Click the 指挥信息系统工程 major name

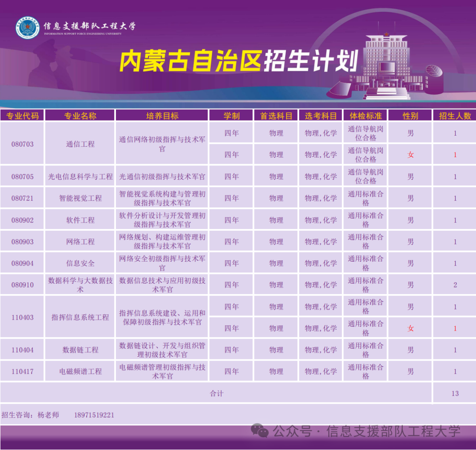click(x=80, y=317)
